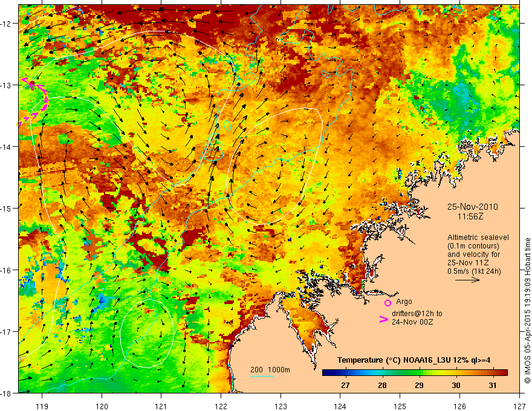This screenshot has height=411, width=532.
Task: Click the latitude axis label -12
Action: [5, 24]
